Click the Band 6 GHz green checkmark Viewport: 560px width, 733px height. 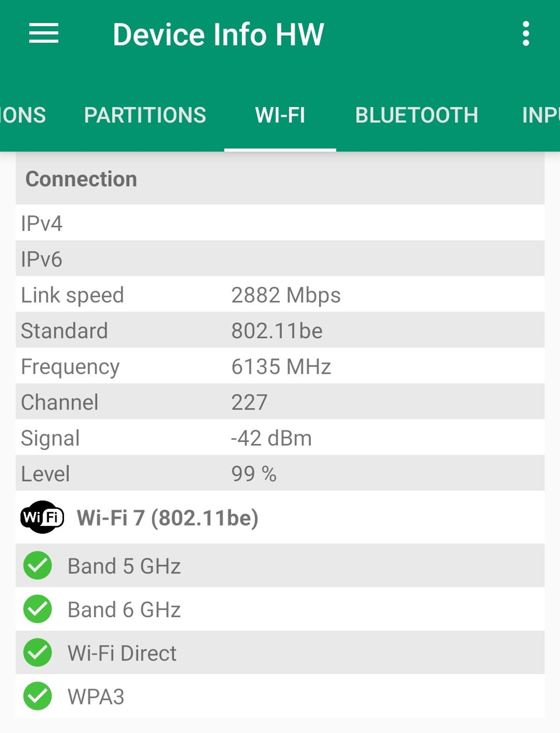(38, 609)
